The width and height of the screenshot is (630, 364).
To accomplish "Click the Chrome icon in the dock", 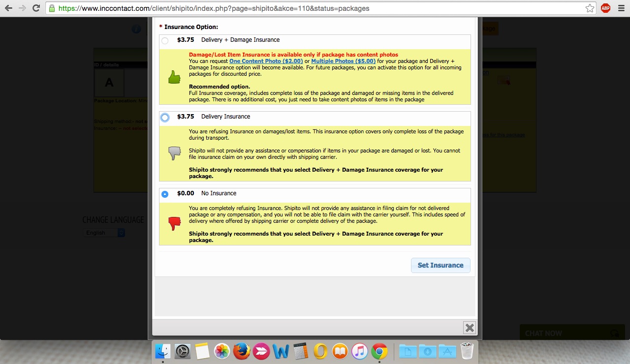I will (x=379, y=351).
